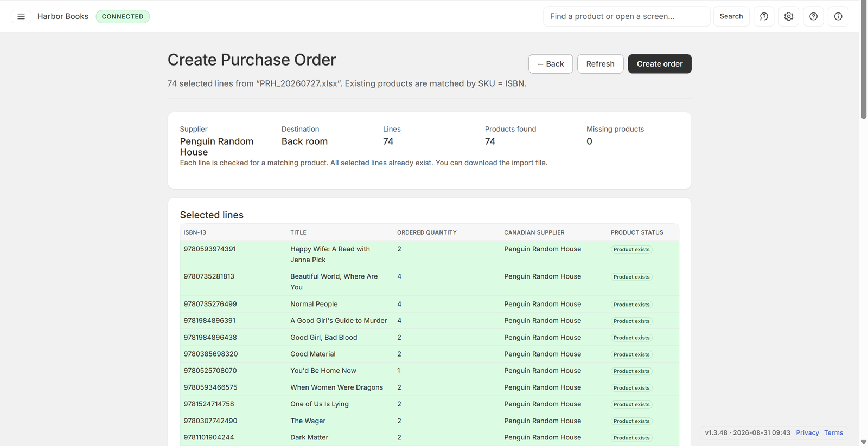Select ISBN 9781524714758
Image resolution: width=868 pixels, height=446 pixels.
tap(209, 404)
